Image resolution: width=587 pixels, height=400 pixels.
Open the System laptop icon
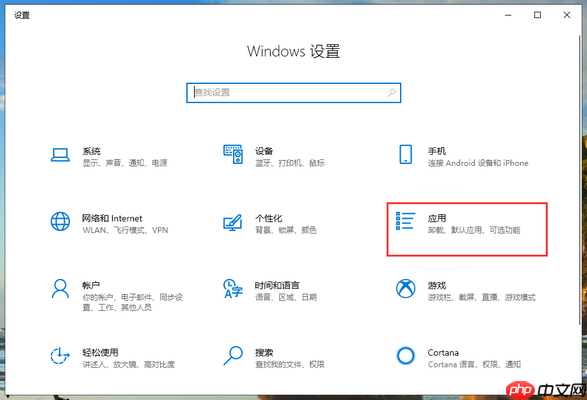click(60, 155)
